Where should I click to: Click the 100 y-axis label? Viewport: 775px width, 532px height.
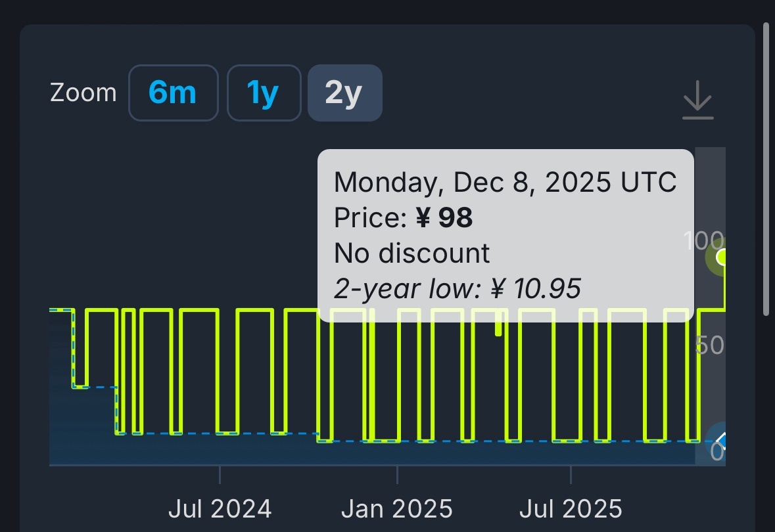[703, 241]
